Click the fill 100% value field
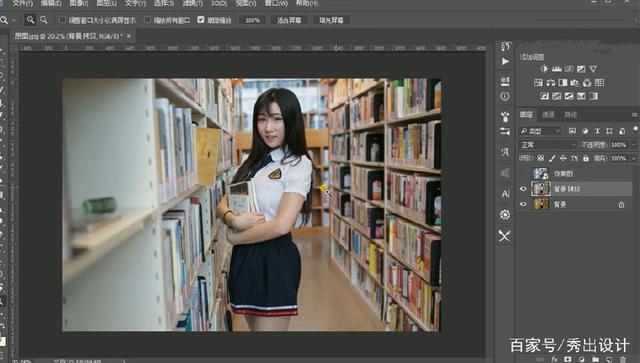Screen dimensions: 640x363 coord(618,158)
